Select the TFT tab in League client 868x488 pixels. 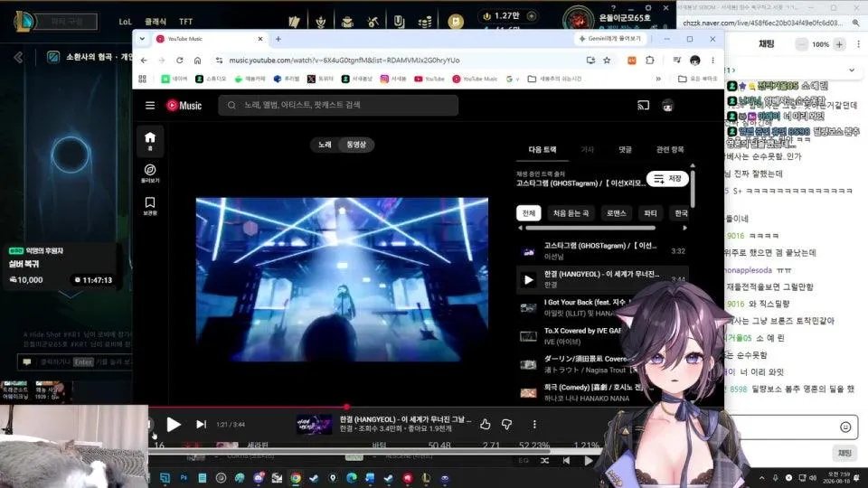click(x=186, y=22)
